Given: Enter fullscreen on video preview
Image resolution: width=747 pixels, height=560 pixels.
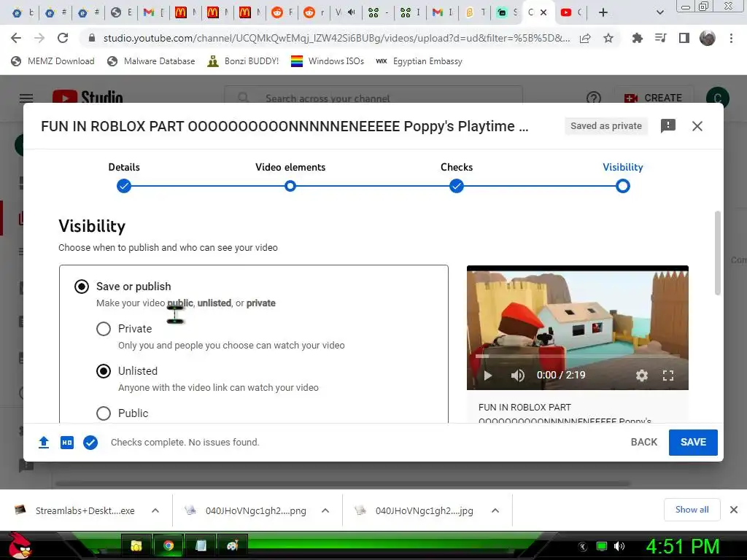Looking at the screenshot, I should (x=668, y=376).
